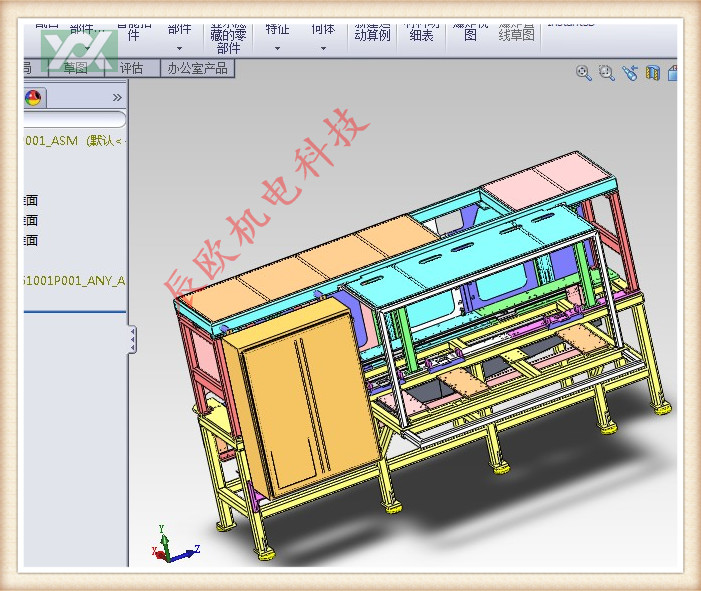Select the second 基准面 plane in the tree
701x591 pixels.
[31, 220]
